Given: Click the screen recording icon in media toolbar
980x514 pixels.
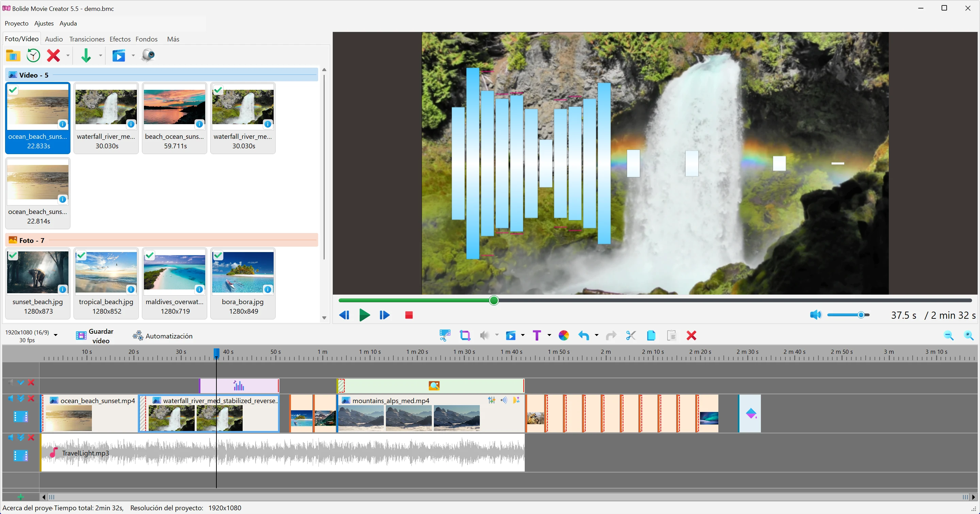Looking at the screenshot, I should 119,56.
